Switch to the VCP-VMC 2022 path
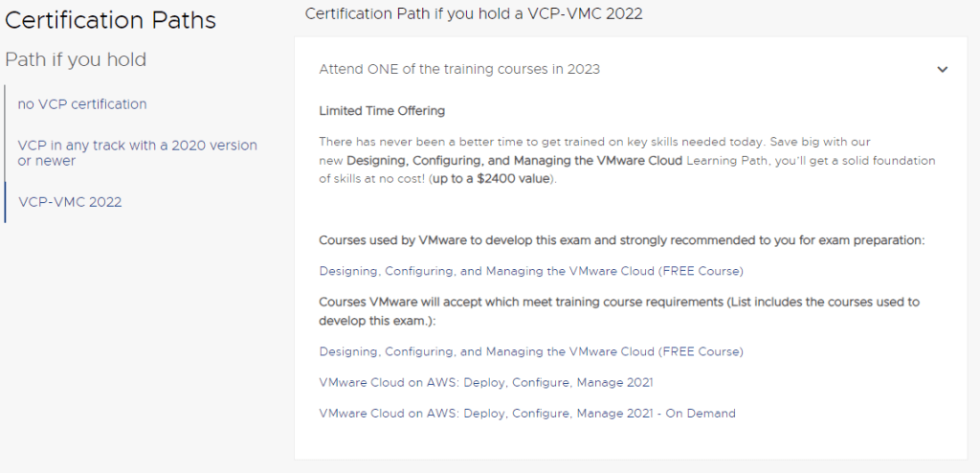 coord(70,202)
